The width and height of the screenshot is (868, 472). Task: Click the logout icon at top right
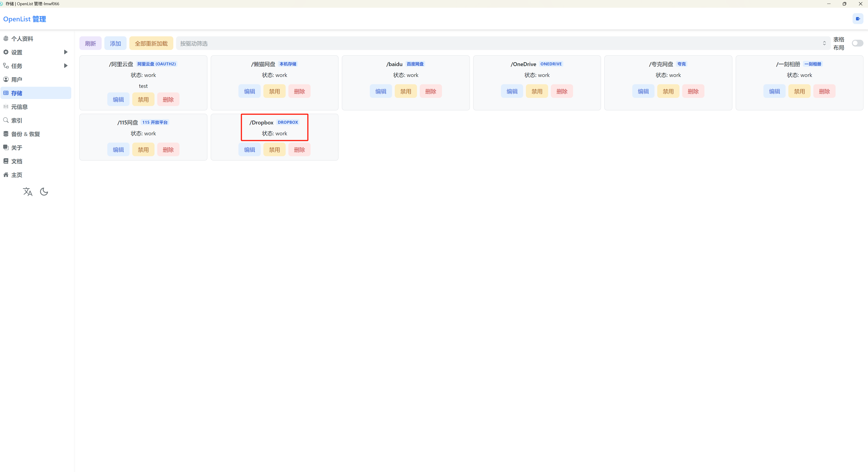tap(858, 19)
